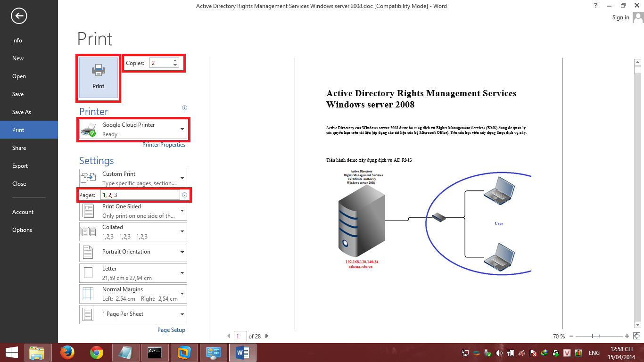Select New in the backstage sidebar
This screenshot has height=362, width=644.
(29, 58)
